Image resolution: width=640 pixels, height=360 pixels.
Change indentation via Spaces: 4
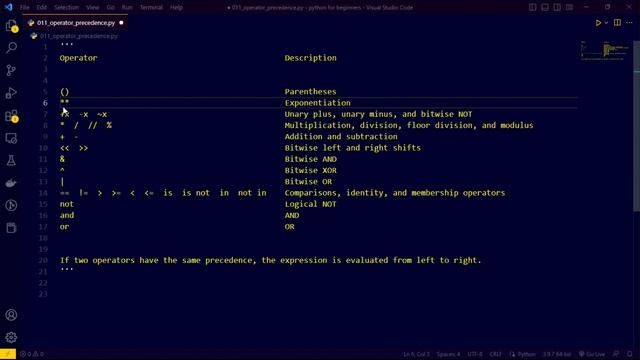[448, 354]
